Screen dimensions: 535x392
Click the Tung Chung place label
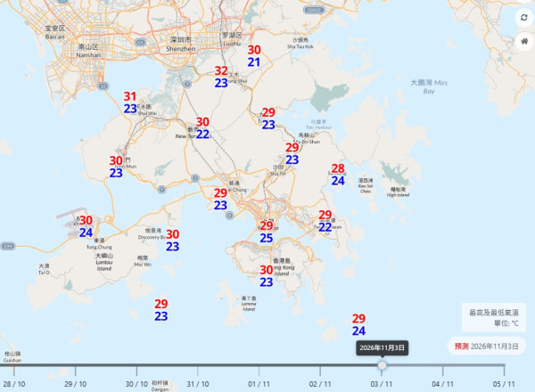click(x=99, y=244)
